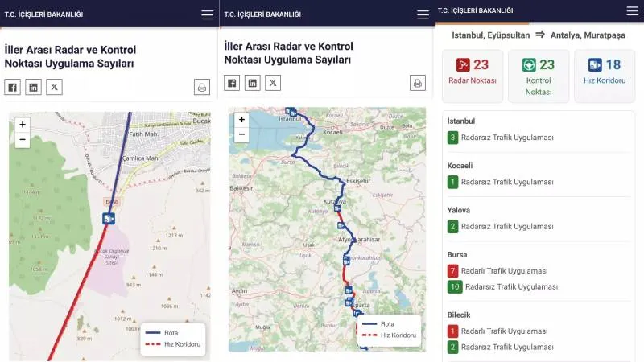Share on Facebook in the left panel
This screenshot has height=362, width=644.
(13, 87)
